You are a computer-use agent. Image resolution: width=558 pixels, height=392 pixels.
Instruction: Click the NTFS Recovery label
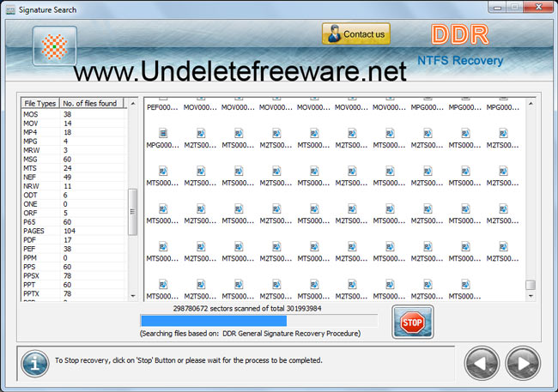point(460,60)
